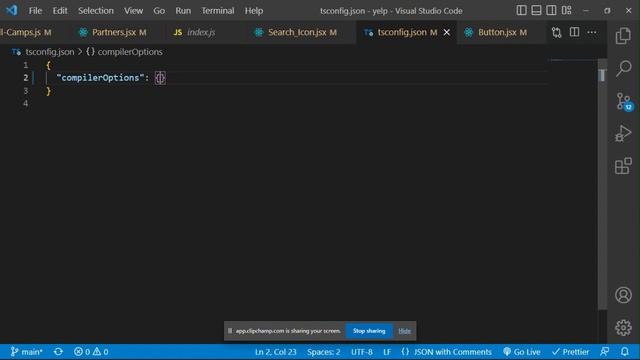Click the "compilerOptions" key in editor

tap(100, 78)
